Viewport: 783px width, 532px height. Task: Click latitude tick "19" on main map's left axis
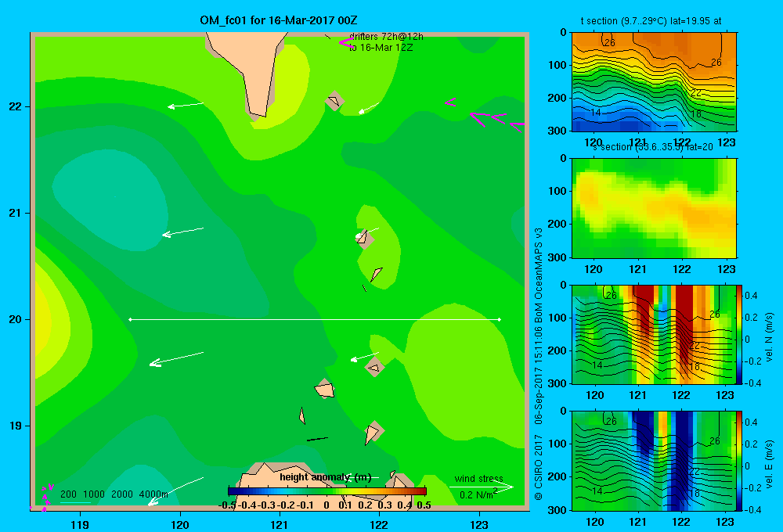tap(16, 426)
